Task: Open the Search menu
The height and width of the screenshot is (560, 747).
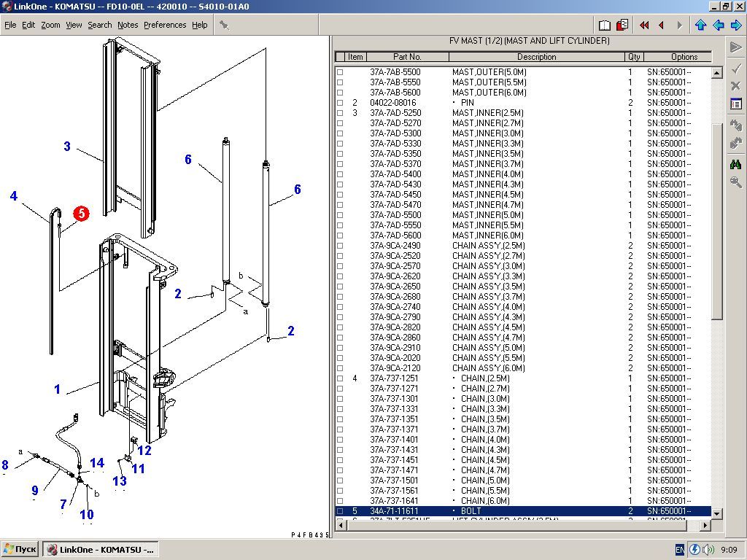Action: point(99,25)
